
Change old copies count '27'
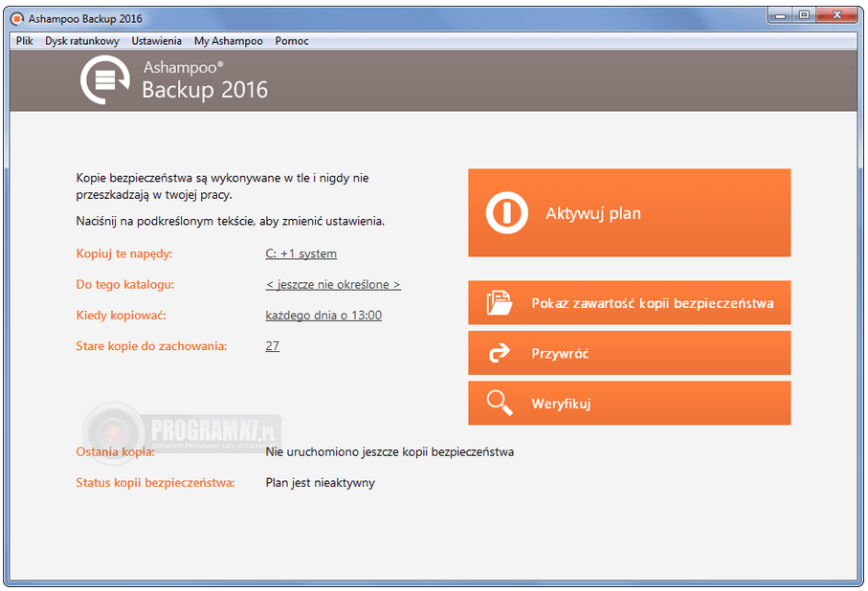click(273, 346)
